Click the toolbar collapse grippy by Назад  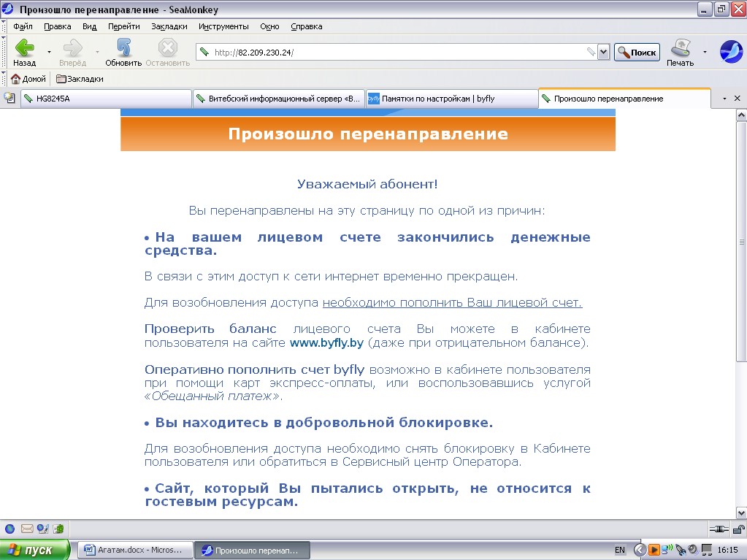pyautogui.click(x=4, y=53)
